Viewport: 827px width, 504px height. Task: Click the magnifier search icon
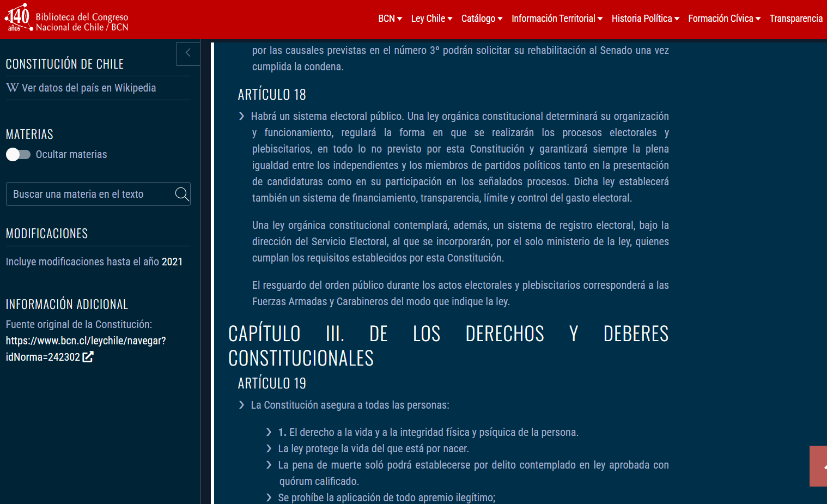[x=182, y=194]
